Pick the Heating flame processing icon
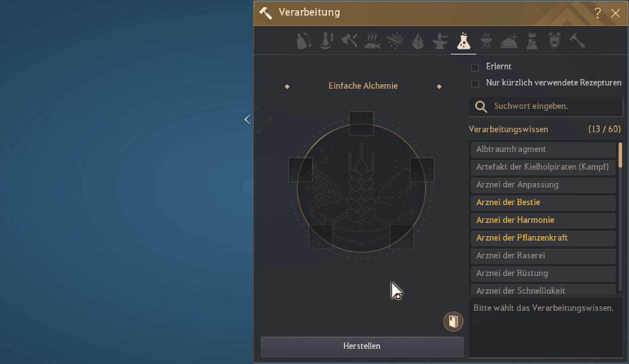Screen dimensions: 629x364 click(x=417, y=42)
